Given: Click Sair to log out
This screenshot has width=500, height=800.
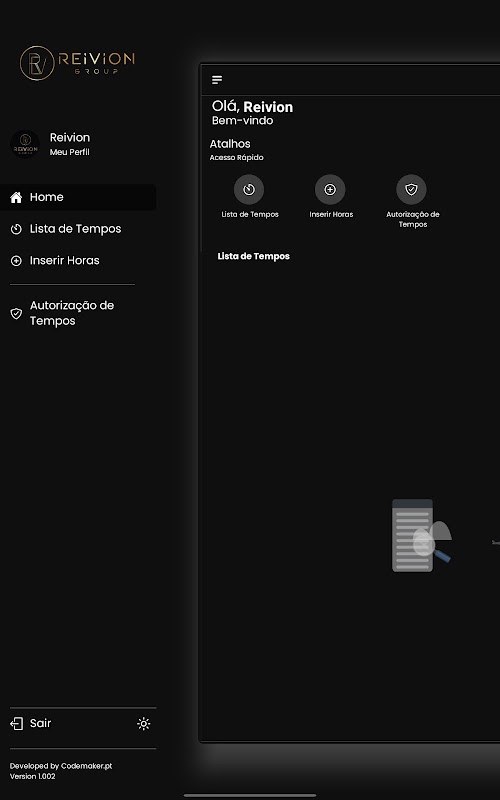Looking at the screenshot, I should tap(40, 723).
